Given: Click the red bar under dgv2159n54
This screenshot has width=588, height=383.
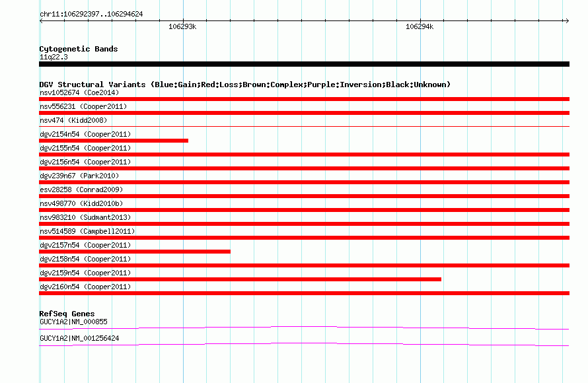Looking at the screenshot, I should point(240,279).
